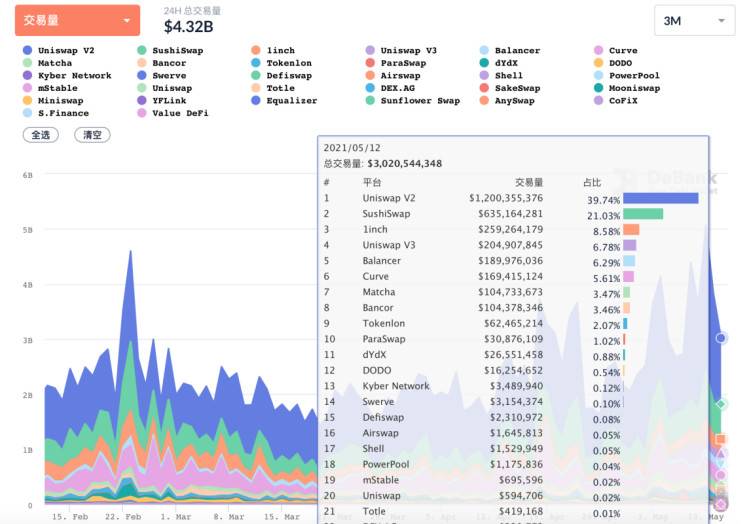
Task: Click the 交易量 column header in tooltip
Action: pyautogui.click(x=529, y=182)
